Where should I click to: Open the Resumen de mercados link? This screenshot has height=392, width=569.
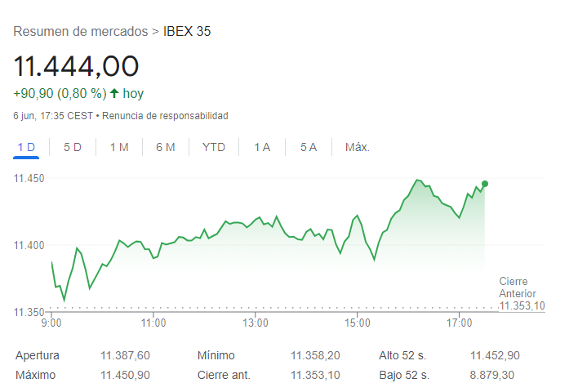tap(80, 31)
